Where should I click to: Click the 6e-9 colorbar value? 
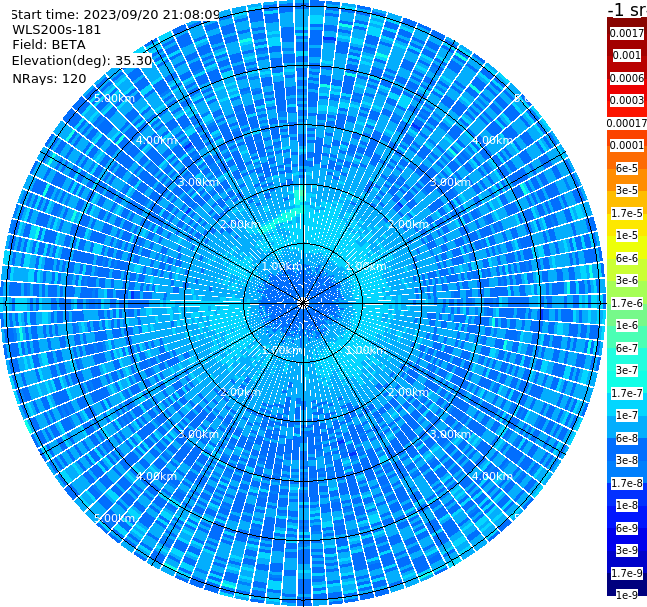[x=627, y=528]
